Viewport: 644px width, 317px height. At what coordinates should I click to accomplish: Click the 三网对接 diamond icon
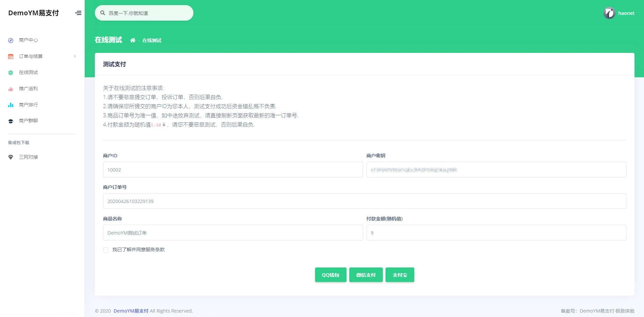click(x=11, y=157)
